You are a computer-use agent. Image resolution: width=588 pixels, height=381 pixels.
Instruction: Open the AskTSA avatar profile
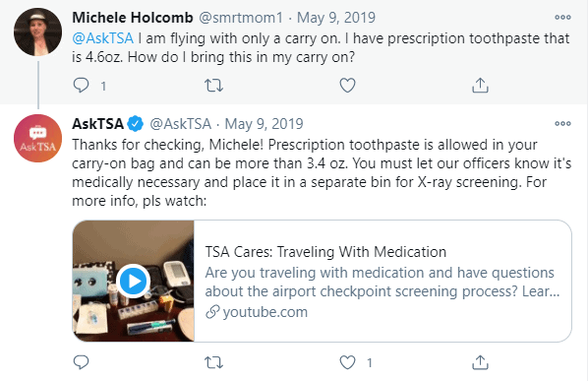38,138
